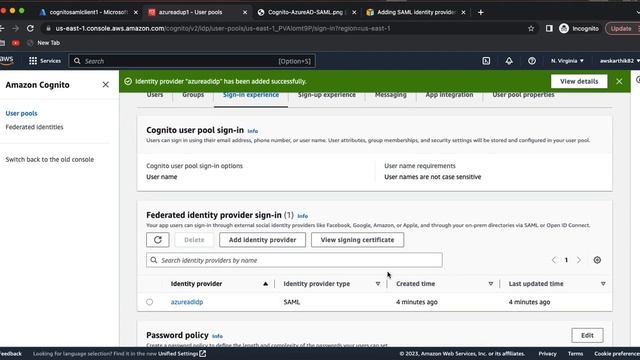Open a new browser tab
The image size is (640, 360).
[480, 12]
